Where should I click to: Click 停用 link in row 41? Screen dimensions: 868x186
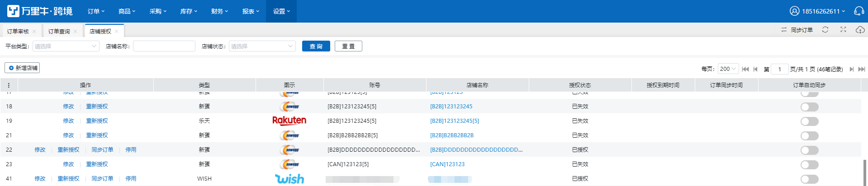[x=131, y=179]
